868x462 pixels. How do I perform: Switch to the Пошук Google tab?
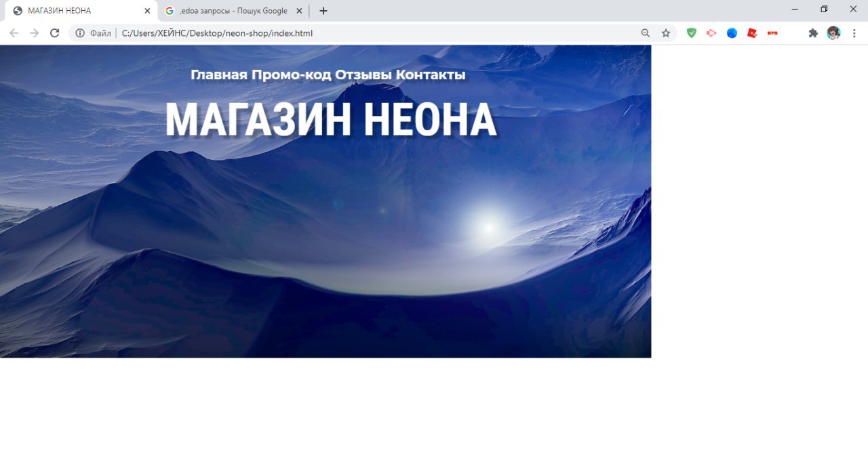coord(233,11)
